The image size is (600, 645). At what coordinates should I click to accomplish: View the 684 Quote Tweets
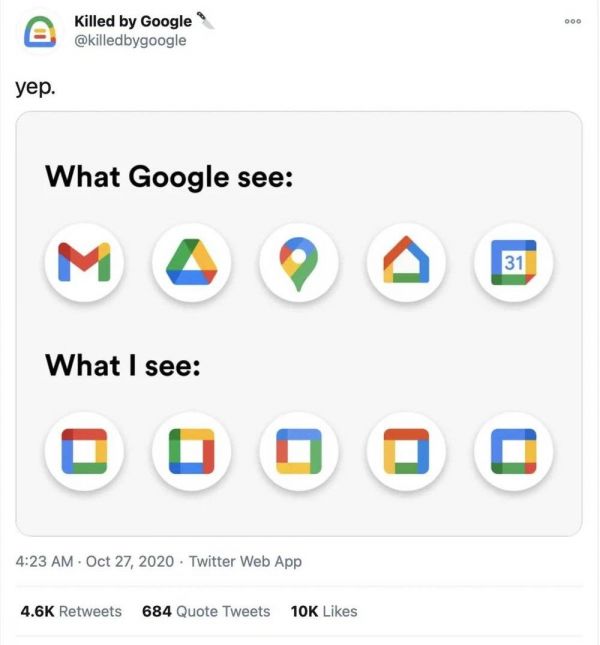(x=206, y=611)
